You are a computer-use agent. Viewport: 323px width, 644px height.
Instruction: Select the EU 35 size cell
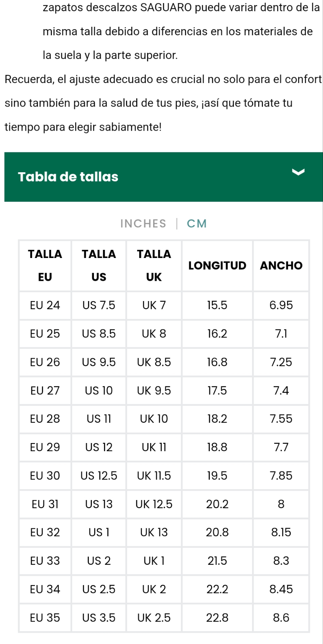click(45, 618)
